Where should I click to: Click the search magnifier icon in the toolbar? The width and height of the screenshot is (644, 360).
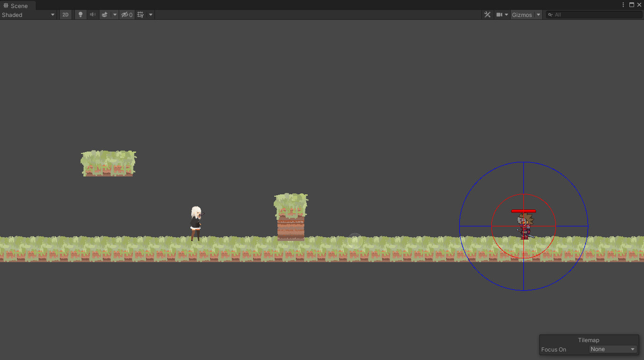tap(550, 15)
